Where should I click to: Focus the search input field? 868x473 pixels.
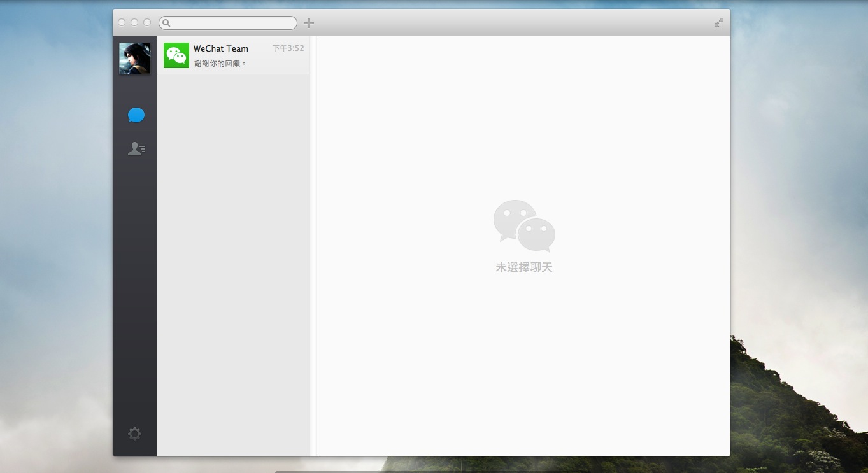click(x=232, y=23)
